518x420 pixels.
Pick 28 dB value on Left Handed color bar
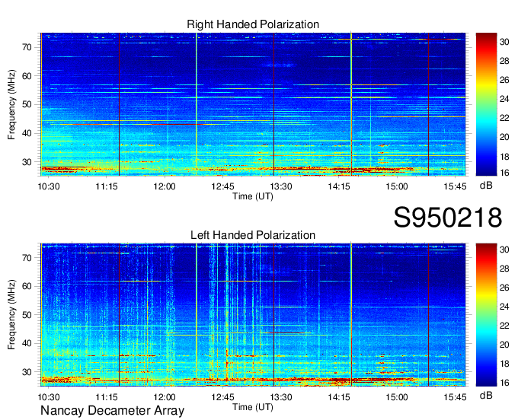(x=504, y=269)
